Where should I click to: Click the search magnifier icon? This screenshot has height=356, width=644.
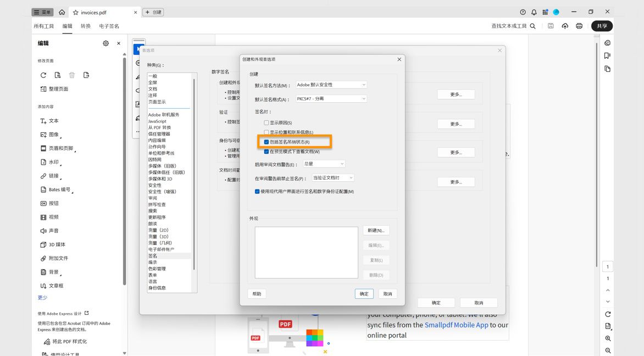[532, 26]
